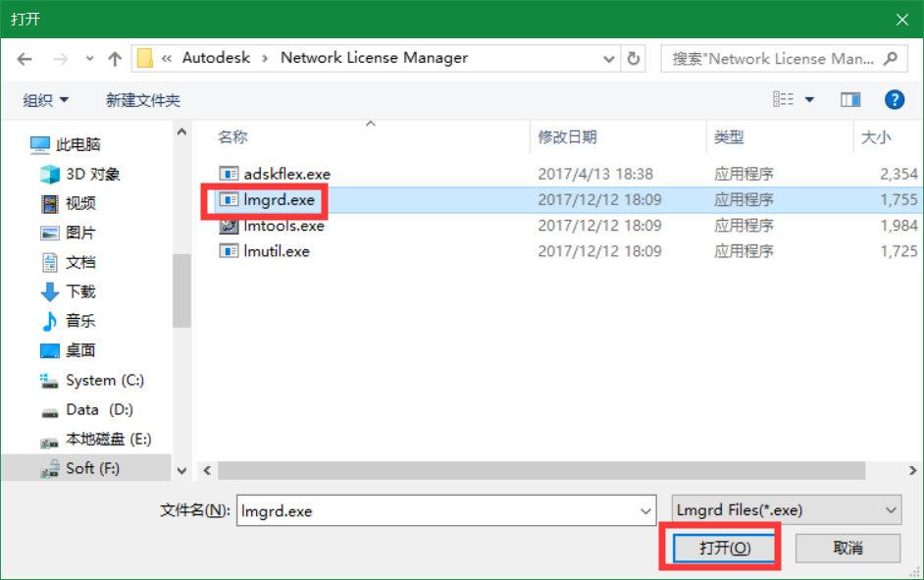This screenshot has height=580, width=924.
Task: Expand the address bar history dropdown
Action: [x=609, y=59]
